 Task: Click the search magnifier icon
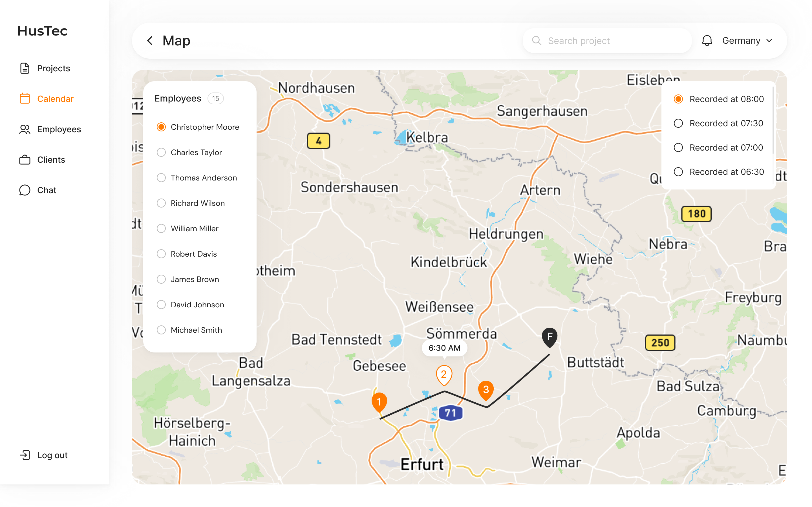537,41
